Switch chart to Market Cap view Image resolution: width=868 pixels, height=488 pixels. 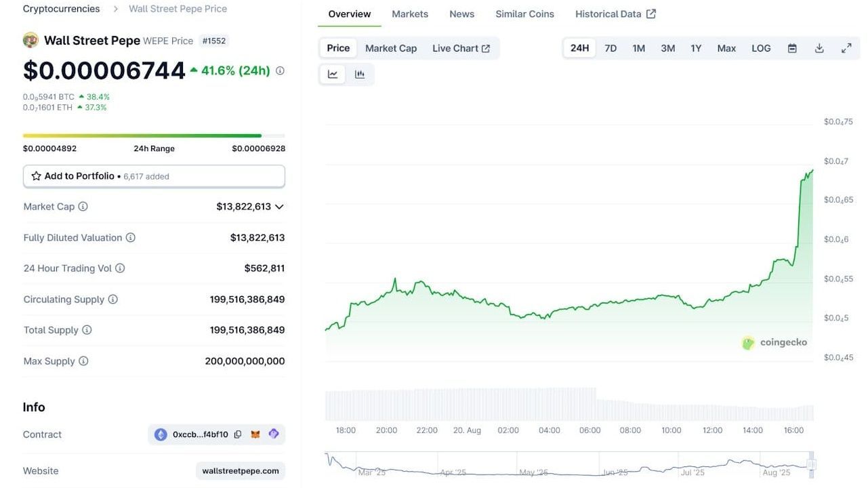point(391,48)
